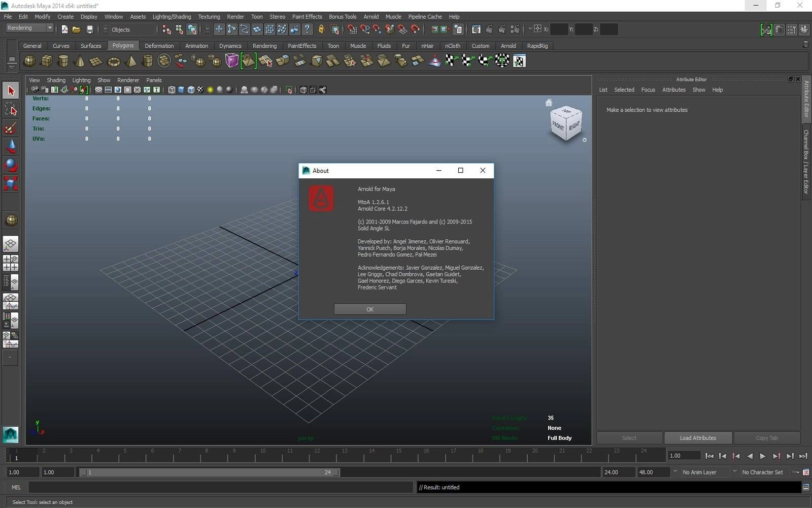Create a polygon torus from the shelf
Image resolution: width=812 pixels, height=508 pixels.
coord(114,61)
